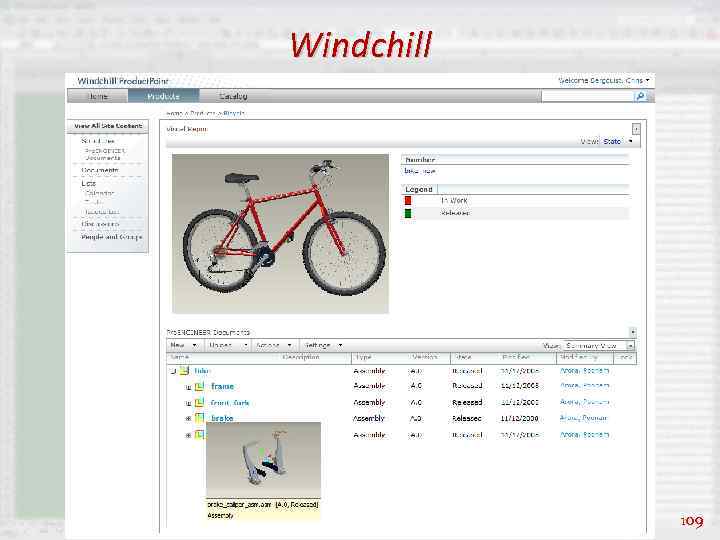Open the Visual Report web part menu arrow

pyautogui.click(x=636, y=129)
